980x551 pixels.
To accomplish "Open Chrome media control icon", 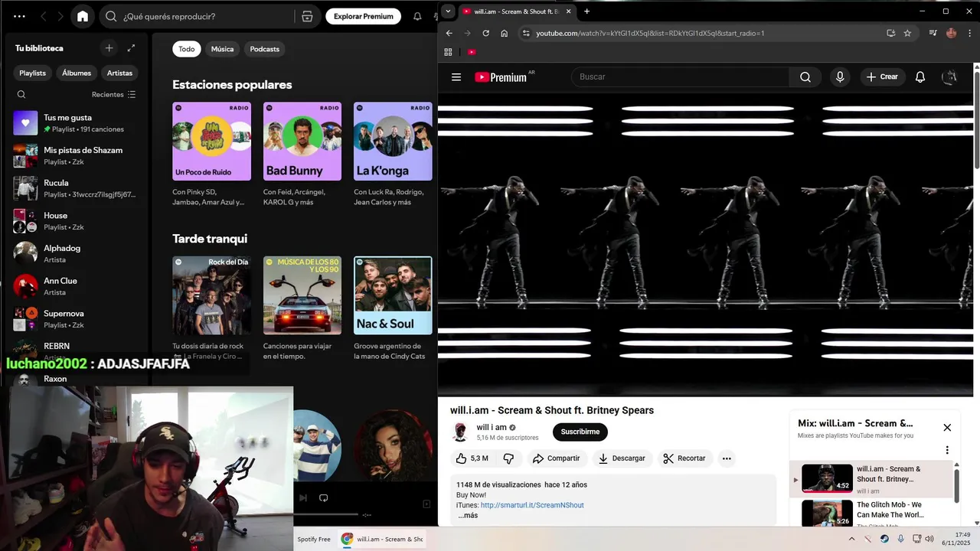I will pyautogui.click(x=933, y=33).
